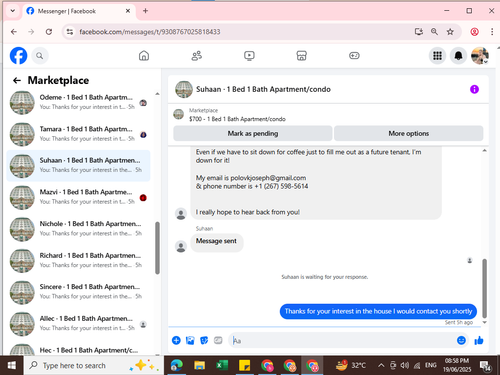Click the blue sent message bubble

378,311
